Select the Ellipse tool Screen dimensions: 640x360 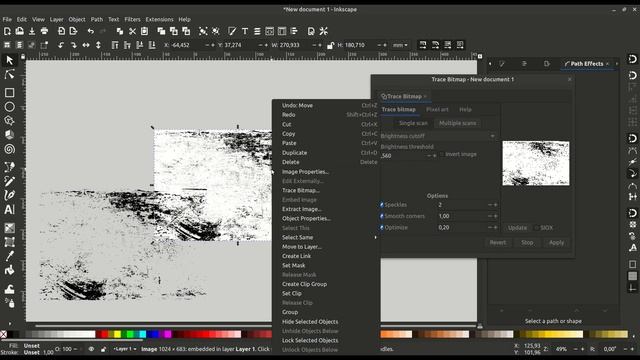[x=9, y=107]
